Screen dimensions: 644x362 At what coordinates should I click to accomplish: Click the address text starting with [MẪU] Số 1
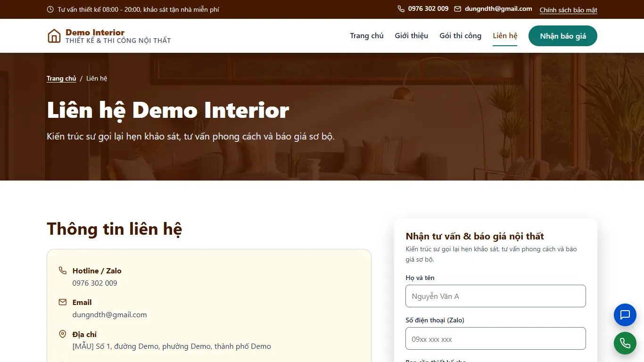(x=172, y=346)
